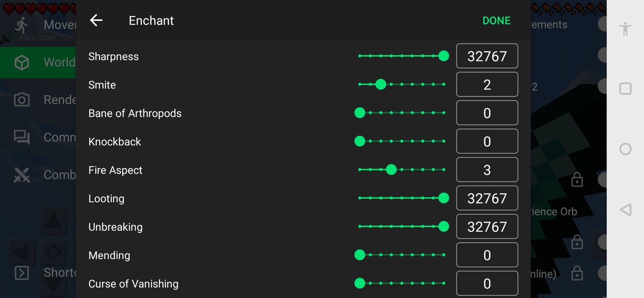Click the Smite slider knob
The height and width of the screenshot is (298, 644).
[x=380, y=84]
